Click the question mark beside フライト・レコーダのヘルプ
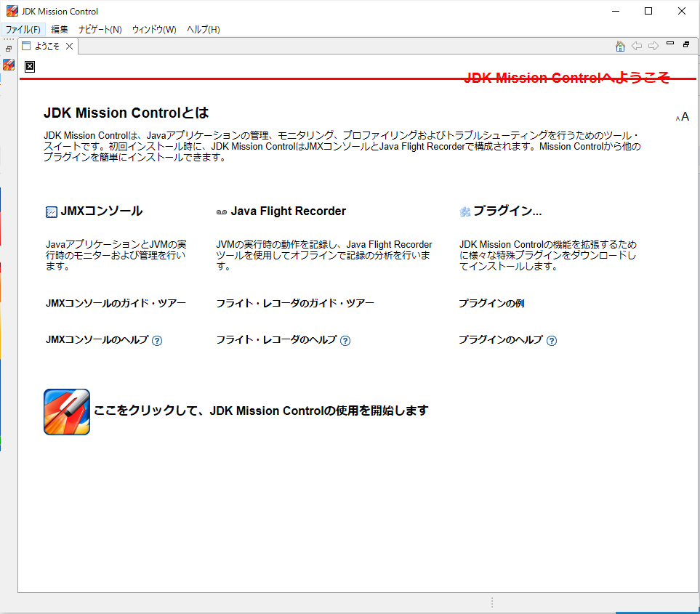 pyautogui.click(x=346, y=340)
